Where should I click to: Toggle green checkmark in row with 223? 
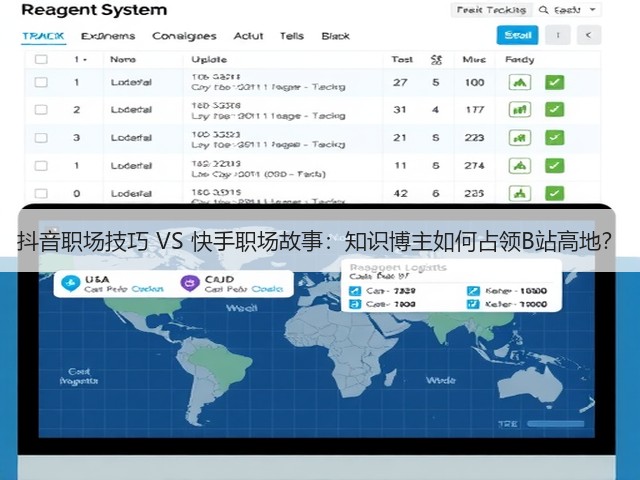(555, 138)
